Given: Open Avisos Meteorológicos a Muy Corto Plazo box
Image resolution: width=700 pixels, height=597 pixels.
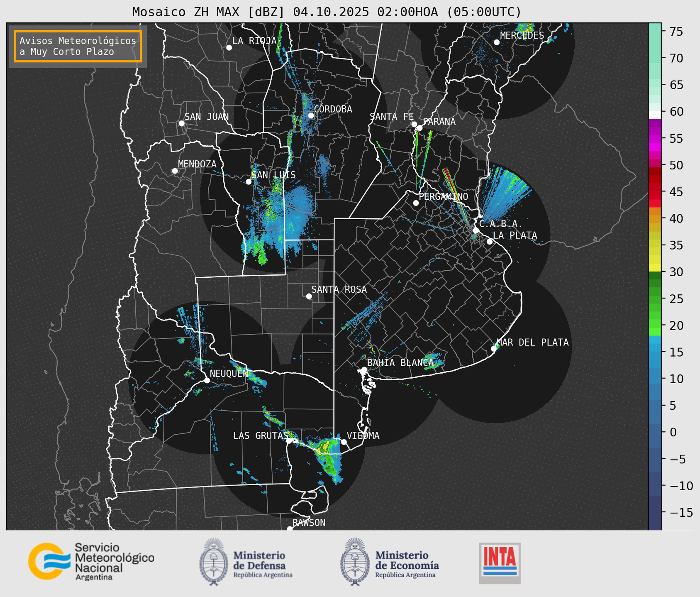Looking at the screenshot, I should (x=78, y=46).
